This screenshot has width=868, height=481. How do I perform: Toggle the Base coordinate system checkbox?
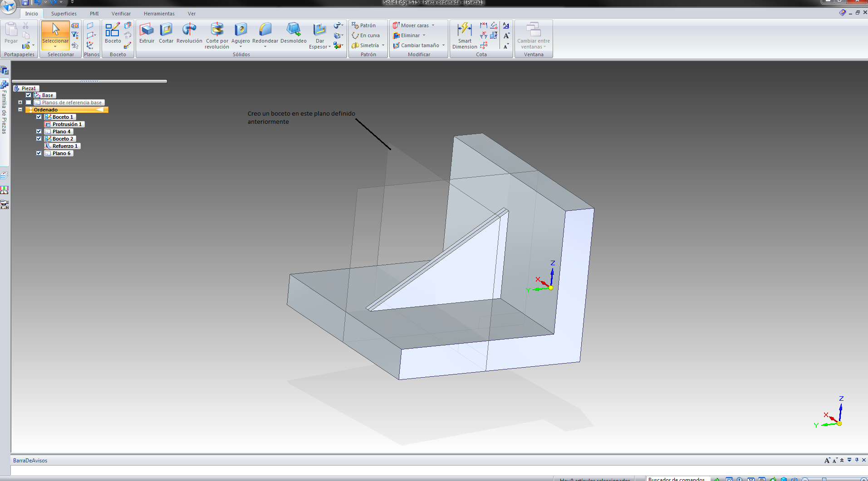[x=29, y=95]
